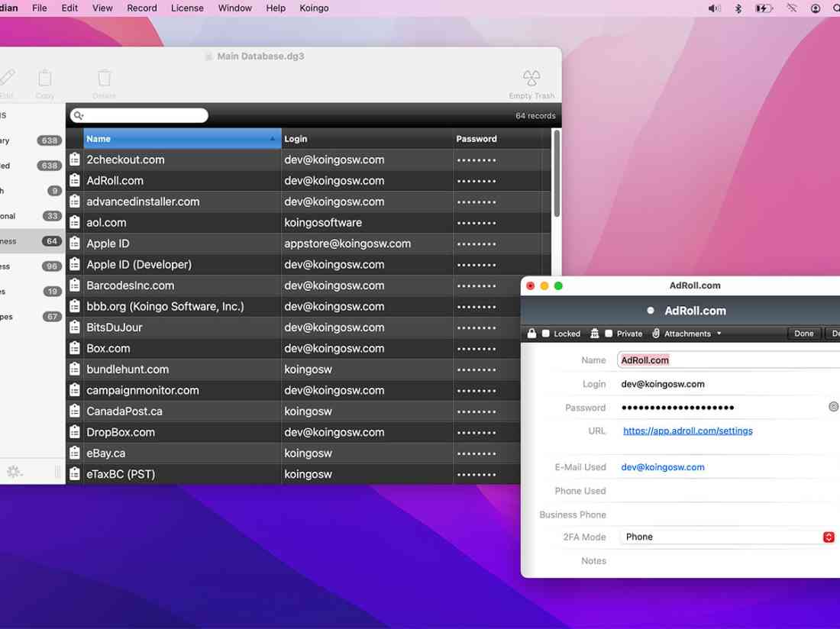This screenshot has width=840, height=629.
Task: Follow the app.adroll.com settings link
Action: point(687,431)
